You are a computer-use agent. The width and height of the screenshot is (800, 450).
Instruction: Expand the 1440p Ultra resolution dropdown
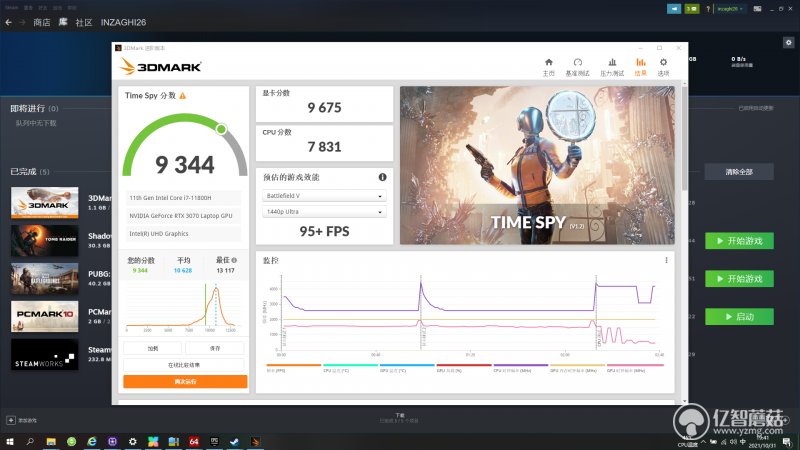point(324,212)
